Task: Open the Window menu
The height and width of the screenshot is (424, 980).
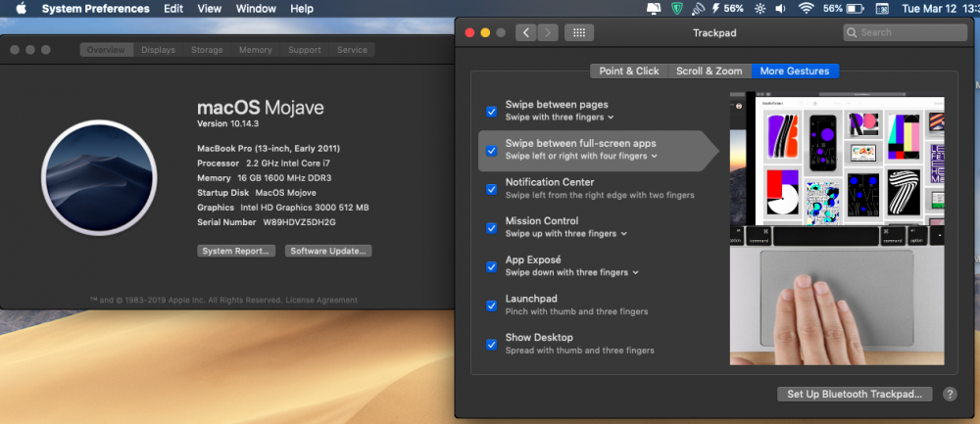Action: (x=256, y=9)
